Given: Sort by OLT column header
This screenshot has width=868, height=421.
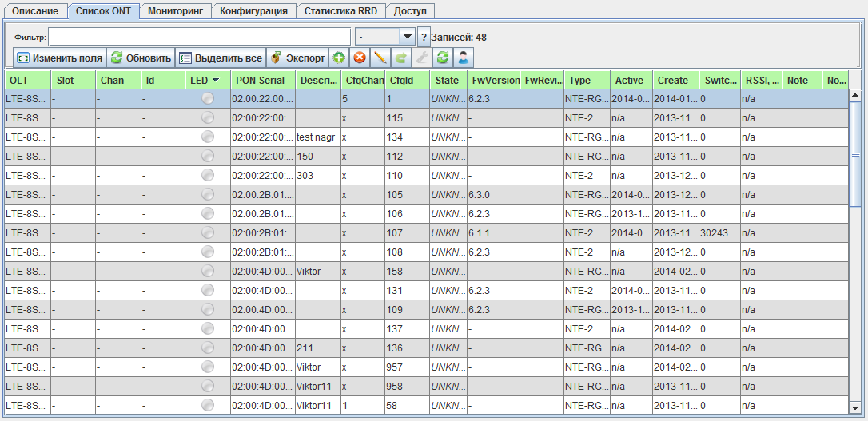Looking at the screenshot, I should pyautogui.click(x=28, y=80).
